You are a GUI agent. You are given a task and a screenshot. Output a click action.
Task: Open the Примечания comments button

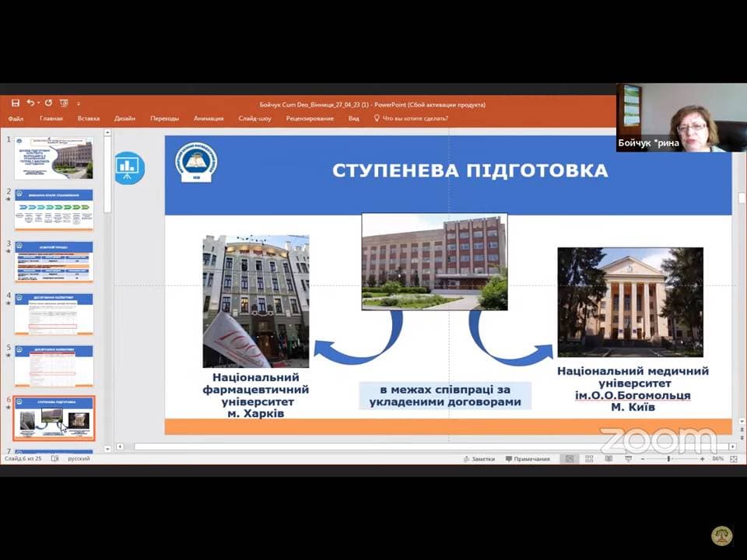tap(528, 459)
